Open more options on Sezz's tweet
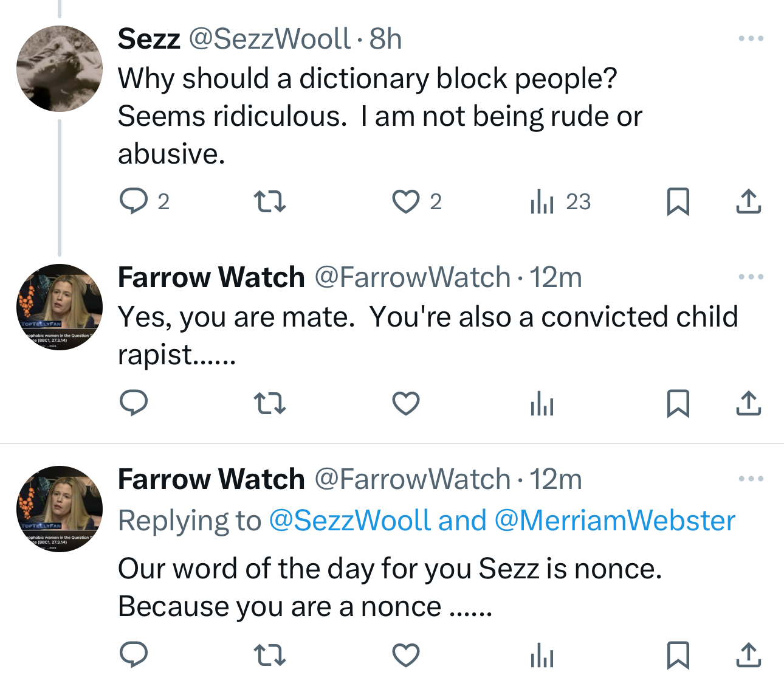The width and height of the screenshot is (784, 700). (x=751, y=39)
